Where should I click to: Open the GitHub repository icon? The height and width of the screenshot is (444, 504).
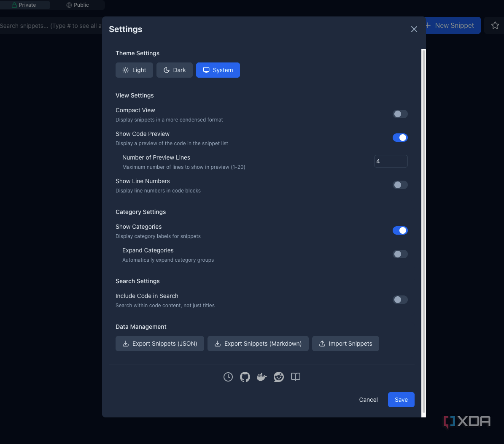pos(245,377)
